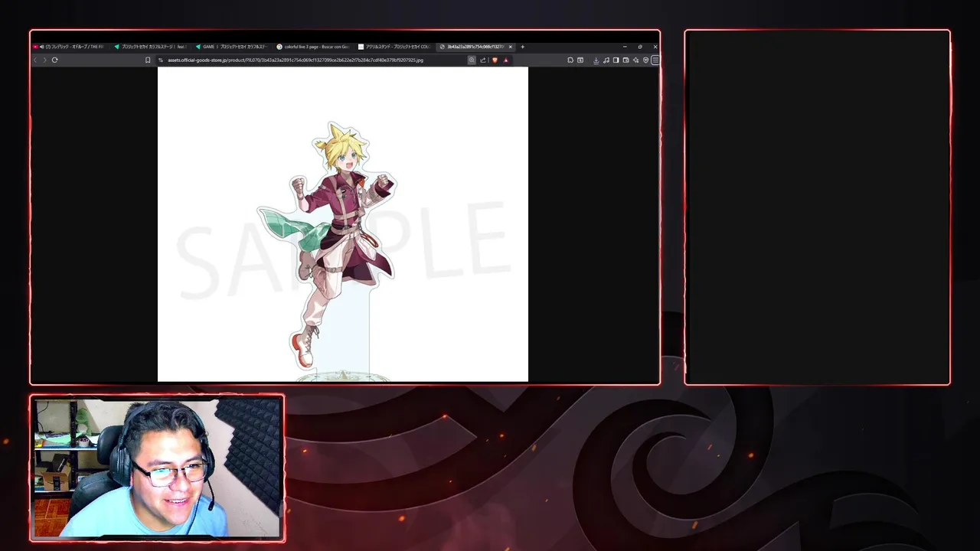
Task: Click the character acrylic stand sample image
Action: click(x=342, y=223)
